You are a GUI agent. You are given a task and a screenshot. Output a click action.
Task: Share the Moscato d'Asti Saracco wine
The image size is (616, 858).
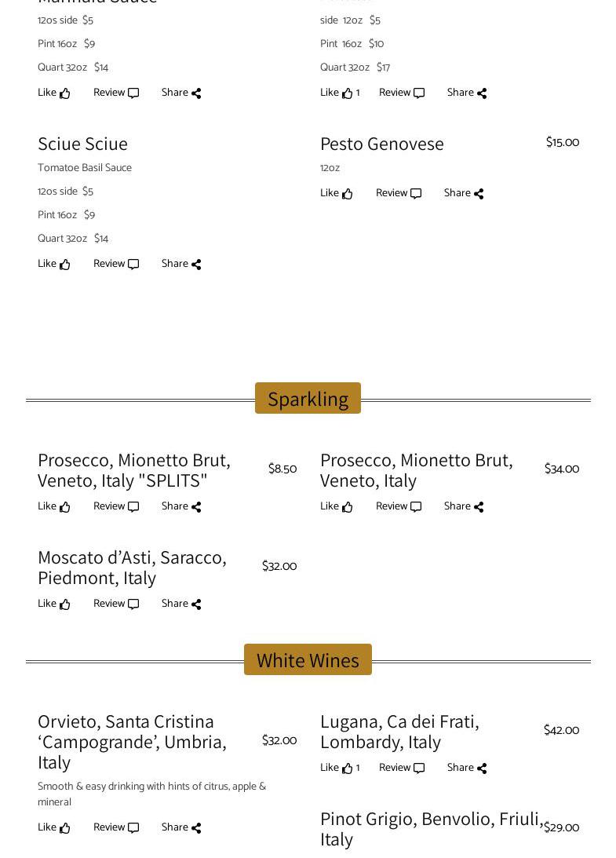click(x=181, y=604)
